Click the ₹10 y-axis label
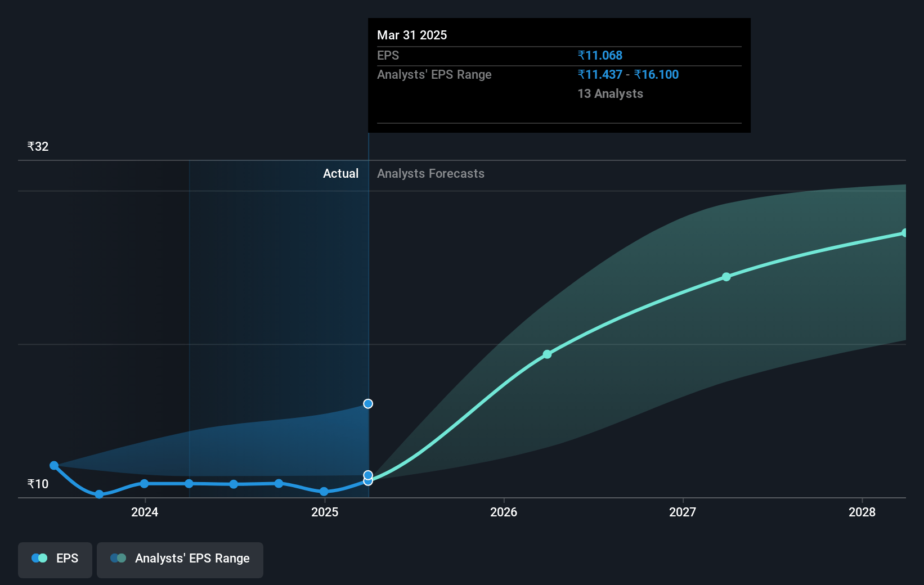 [38, 484]
